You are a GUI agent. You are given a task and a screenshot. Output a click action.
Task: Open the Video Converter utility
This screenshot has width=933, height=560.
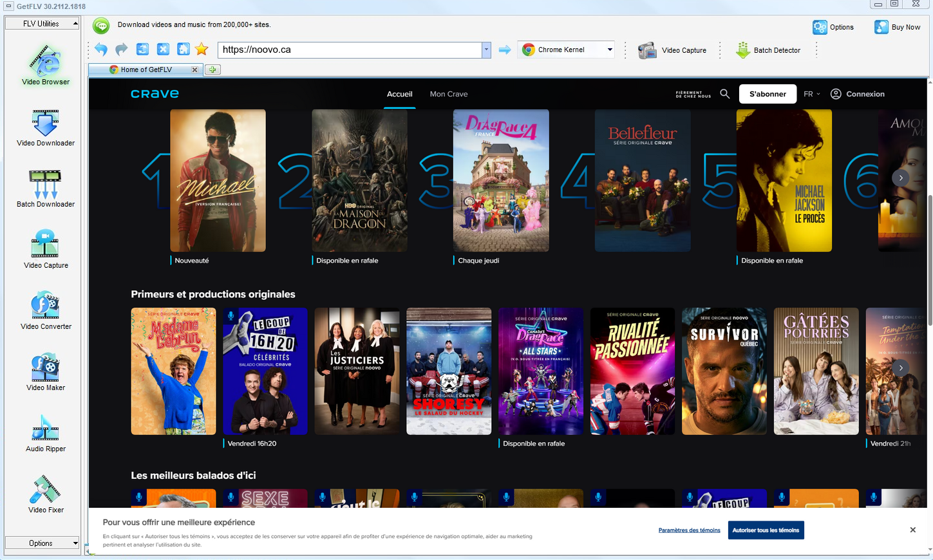[46, 310]
